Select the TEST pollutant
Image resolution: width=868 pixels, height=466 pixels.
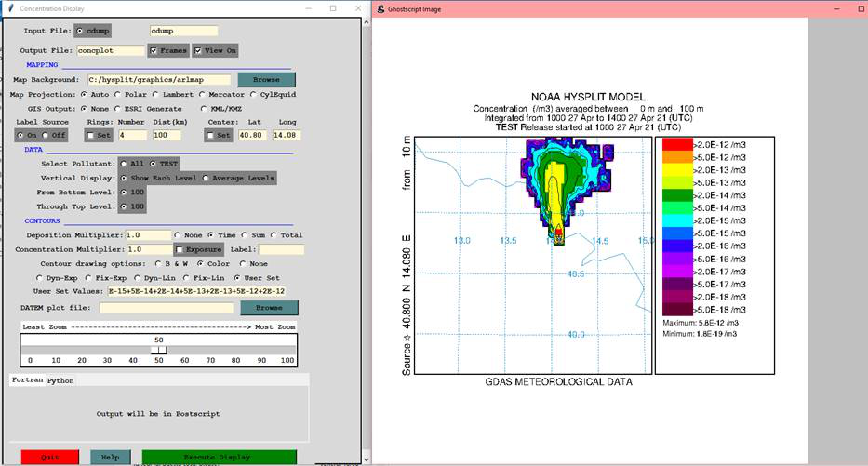(x=154, y=164)
